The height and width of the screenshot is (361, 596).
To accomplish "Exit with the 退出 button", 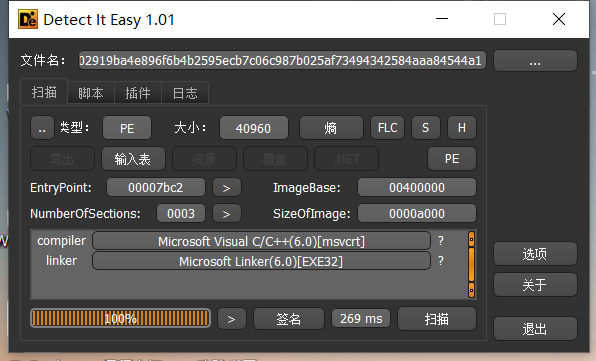I will [535, 329].
